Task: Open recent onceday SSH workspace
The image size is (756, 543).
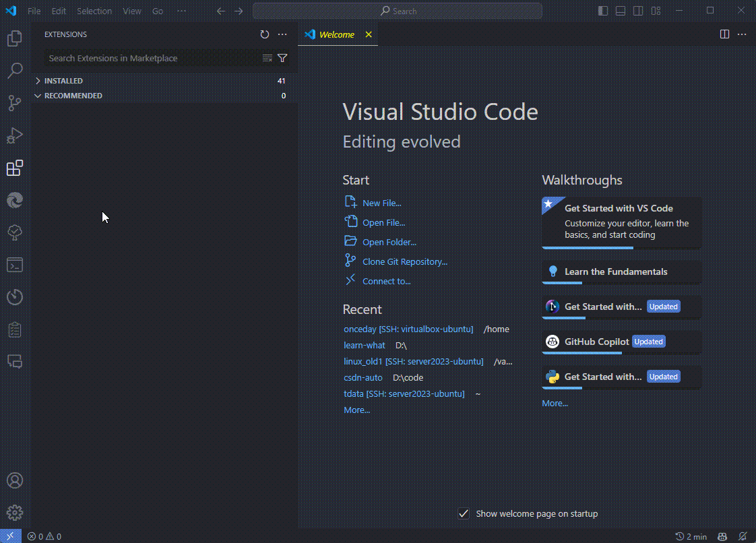Action: click(x=408, y=329)
